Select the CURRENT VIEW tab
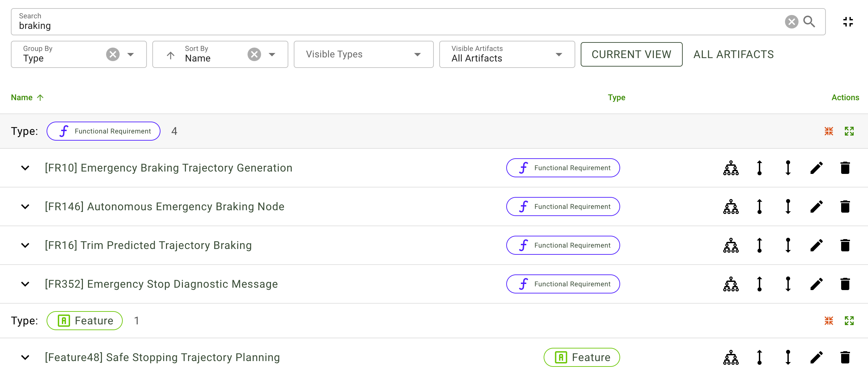 pos(631,54)
